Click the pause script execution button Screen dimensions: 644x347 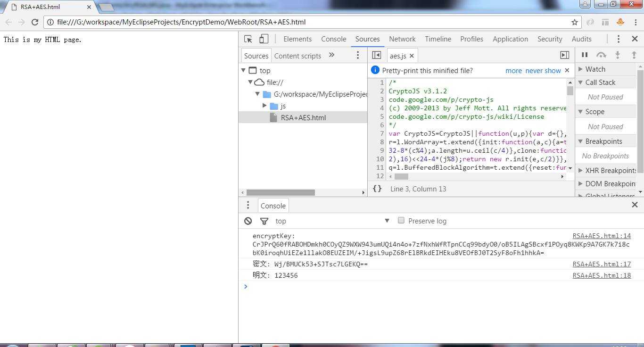[585, 55]
